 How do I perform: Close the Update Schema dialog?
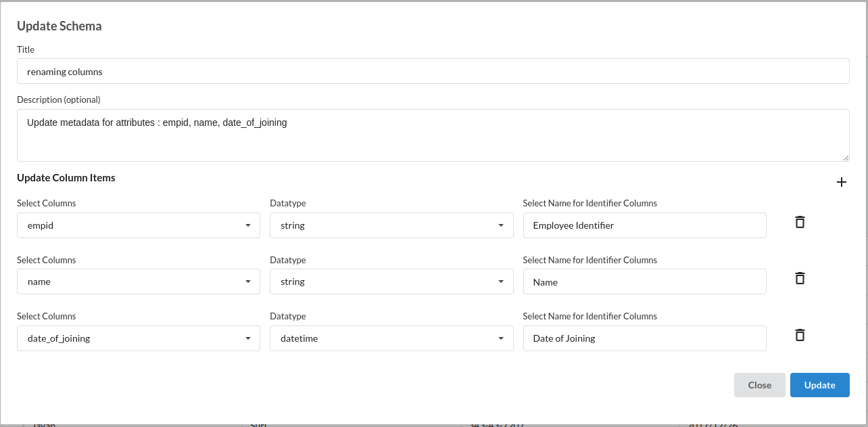[x=760, y=385]
